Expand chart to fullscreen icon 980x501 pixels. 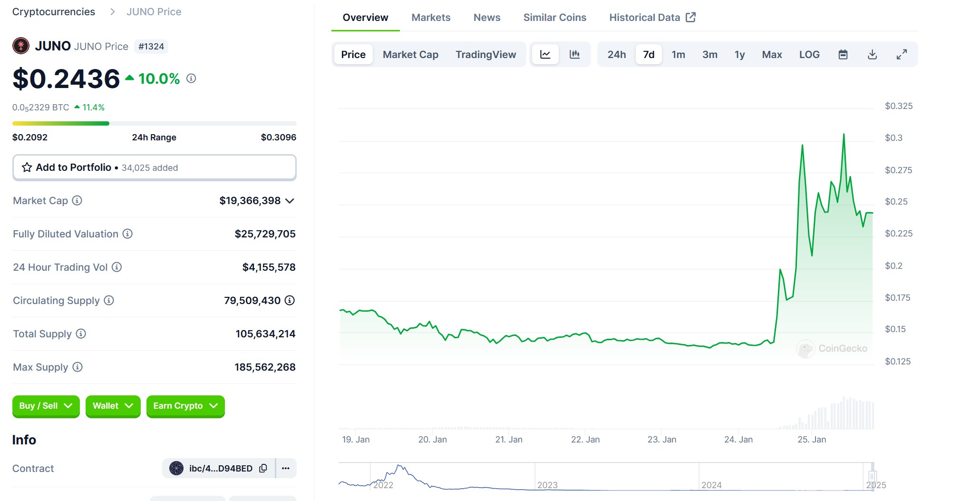(x=902, y=54)
